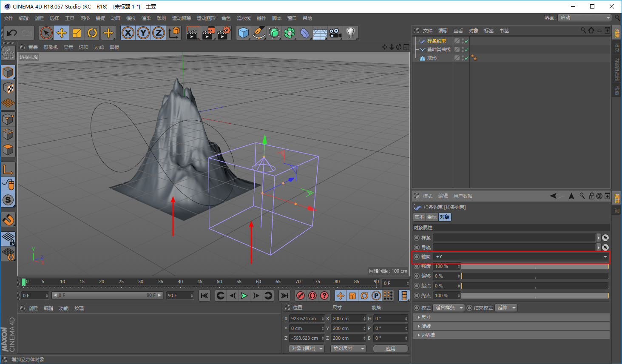Enable snapping with the magnet icon

point(8,219)
